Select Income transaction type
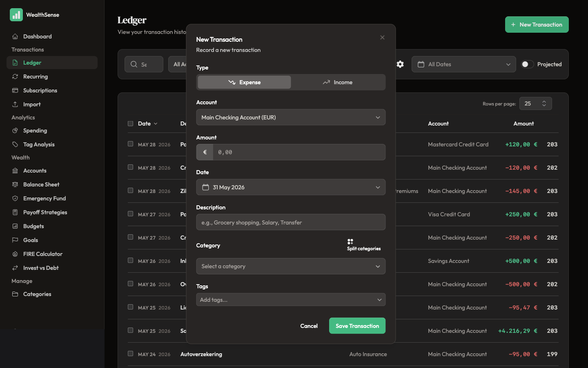 tap(337, 82)
